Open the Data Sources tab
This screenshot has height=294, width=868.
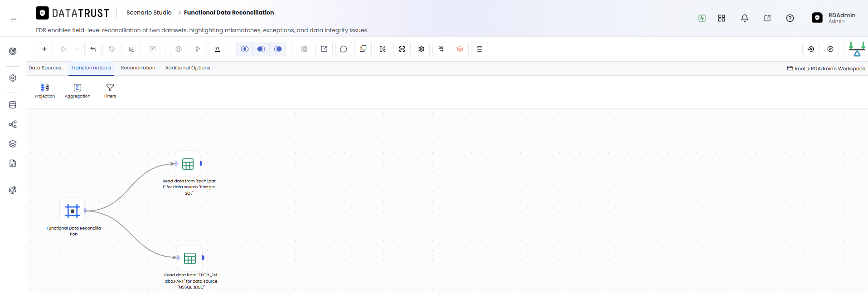coord(45,68)
